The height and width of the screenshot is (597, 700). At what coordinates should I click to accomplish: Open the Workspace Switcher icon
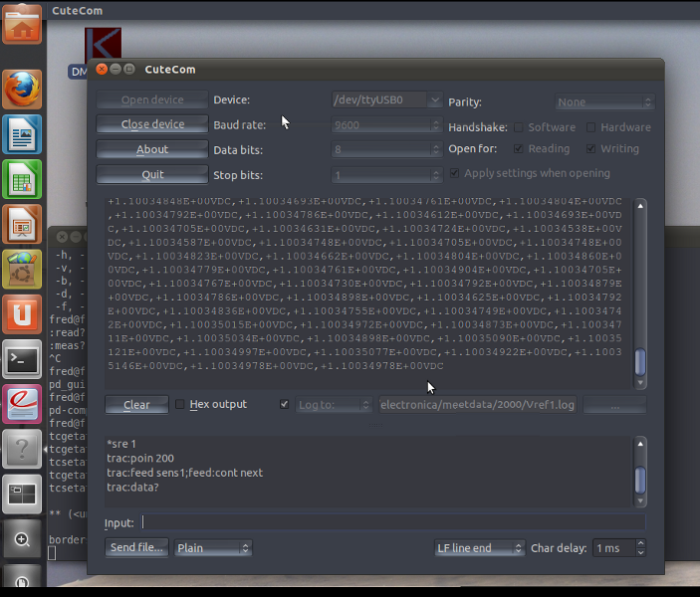(x=22, y=494)
